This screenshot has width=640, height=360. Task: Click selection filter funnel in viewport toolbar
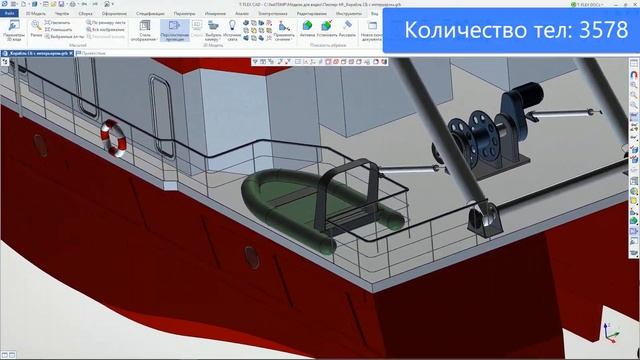coord(255,62)
